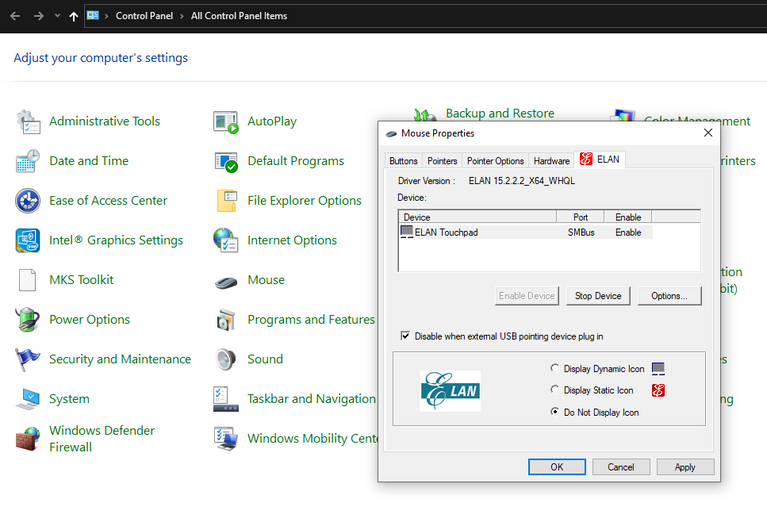Click the Power Options icon

28,320
